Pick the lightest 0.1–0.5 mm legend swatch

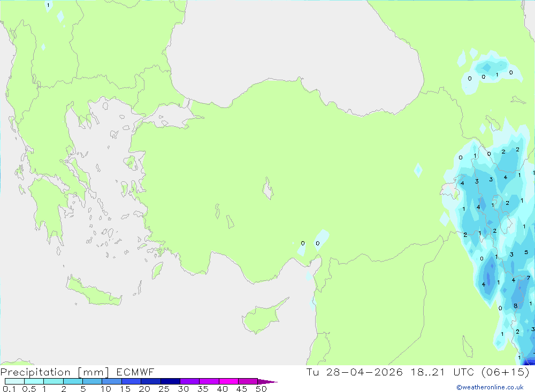[x=14, y=381]
